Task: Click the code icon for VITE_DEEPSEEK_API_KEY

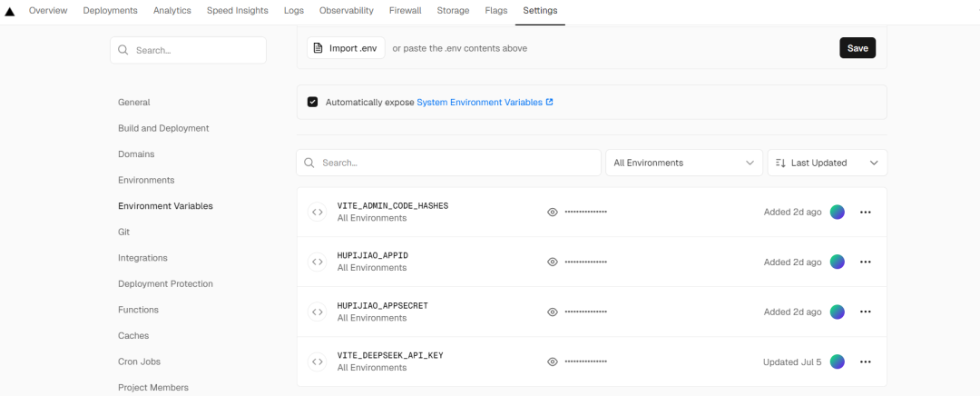Action: pyautogui.click(x=318, y=361)
